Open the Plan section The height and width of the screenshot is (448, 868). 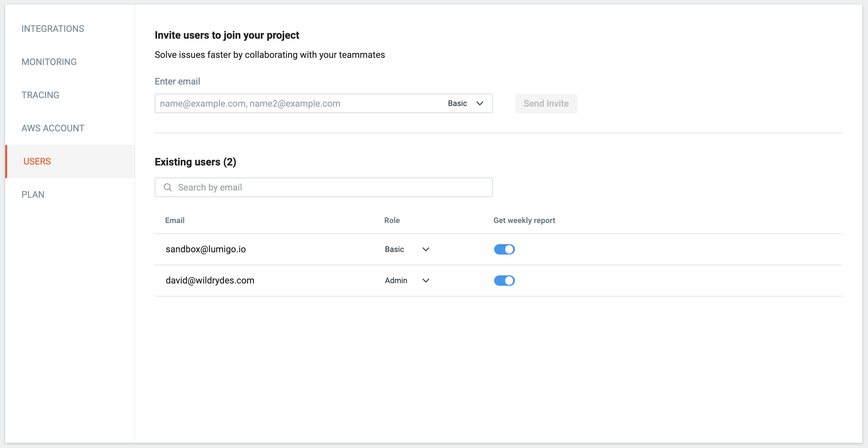33,194
